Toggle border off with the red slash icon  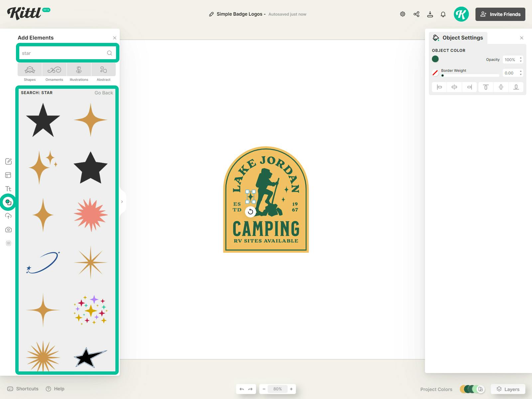click(x=435, y=73)
